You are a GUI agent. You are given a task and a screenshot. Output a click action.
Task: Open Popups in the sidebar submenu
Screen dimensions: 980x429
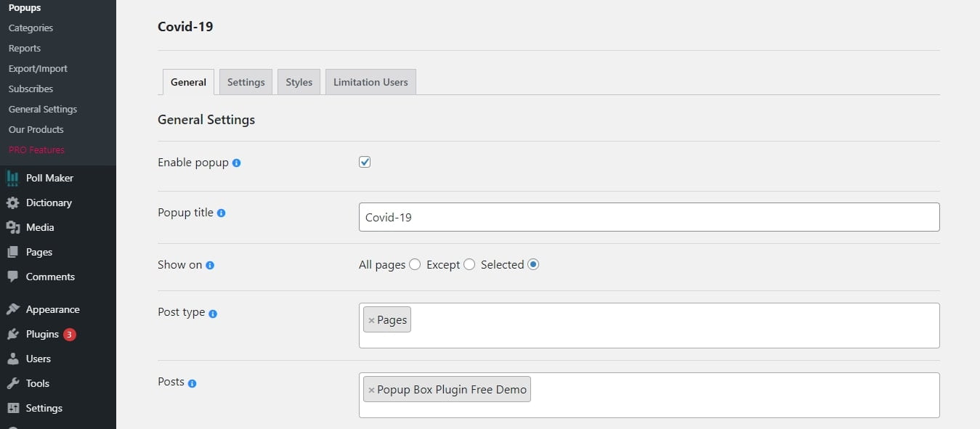[25, 7]
